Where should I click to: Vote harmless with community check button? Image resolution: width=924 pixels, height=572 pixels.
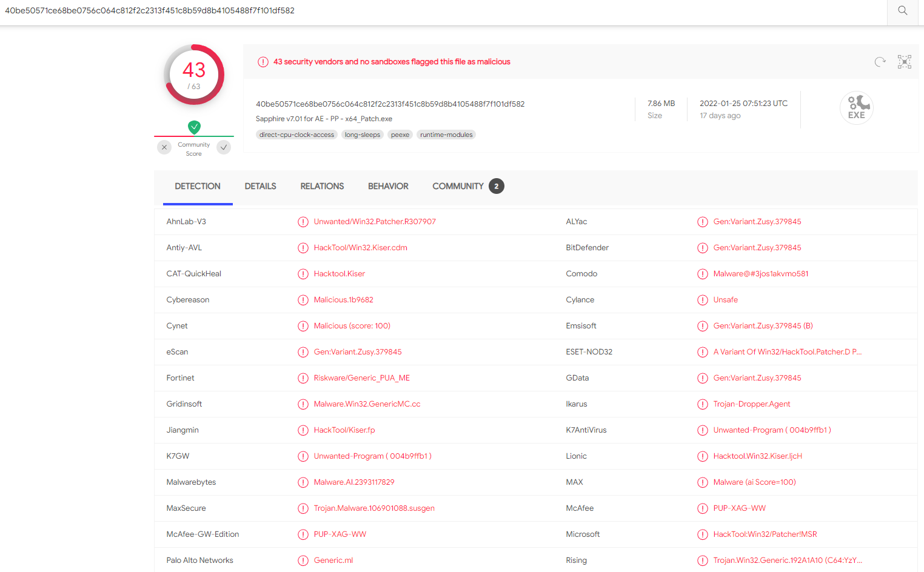pos(224,147)
